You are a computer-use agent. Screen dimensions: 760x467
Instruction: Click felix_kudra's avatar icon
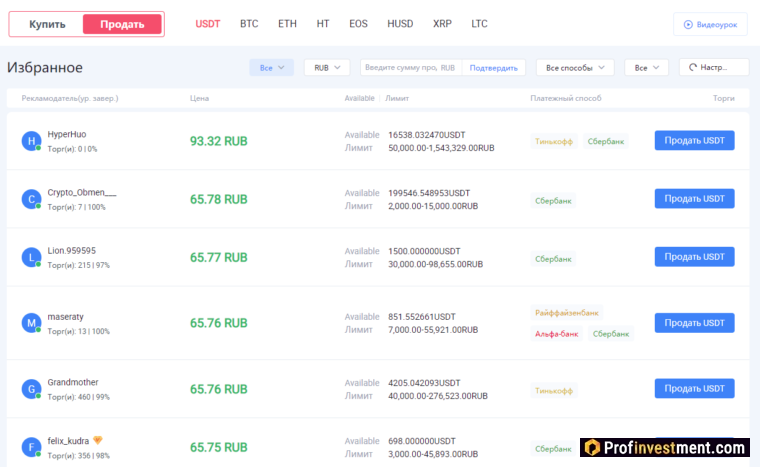tap(32, 447)
